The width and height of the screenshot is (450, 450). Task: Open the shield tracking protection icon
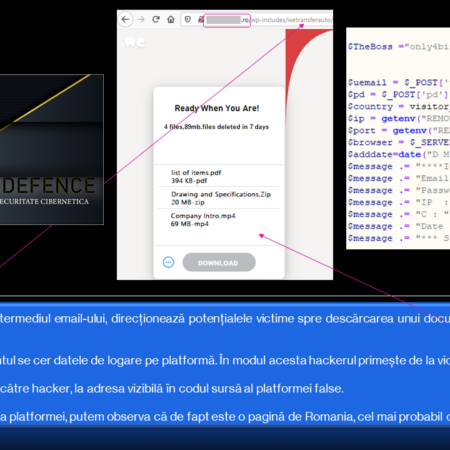click(x=188, y=20)
